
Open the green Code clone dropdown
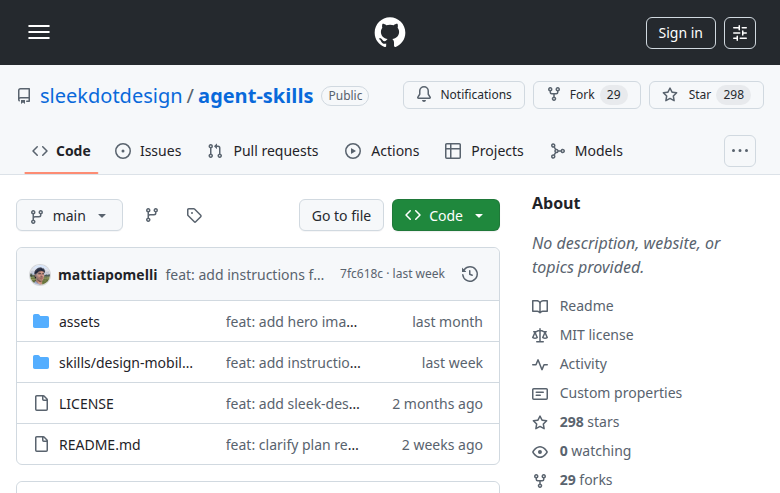(446, 215)
